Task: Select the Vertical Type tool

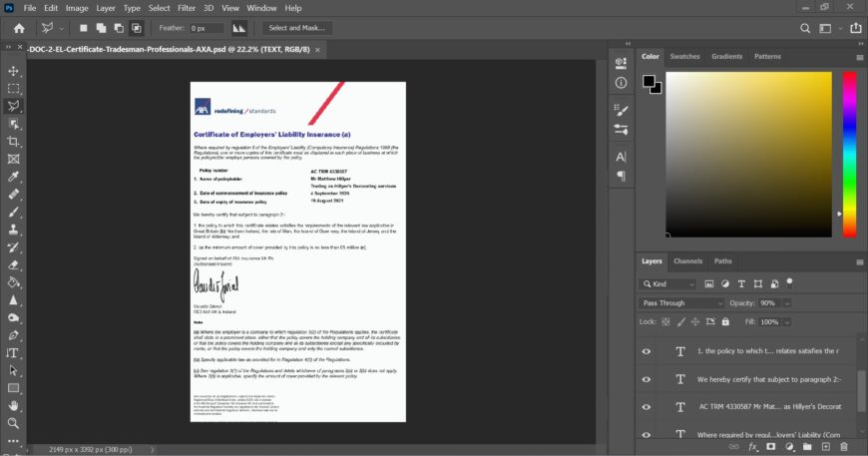Action: coord(13,353)
